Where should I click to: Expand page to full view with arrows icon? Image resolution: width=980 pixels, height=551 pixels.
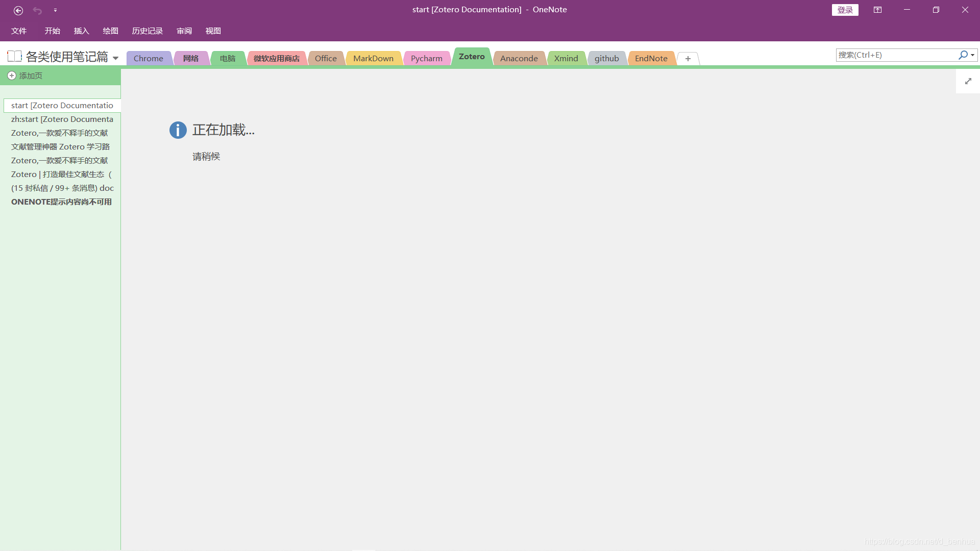tap(968, 81)
